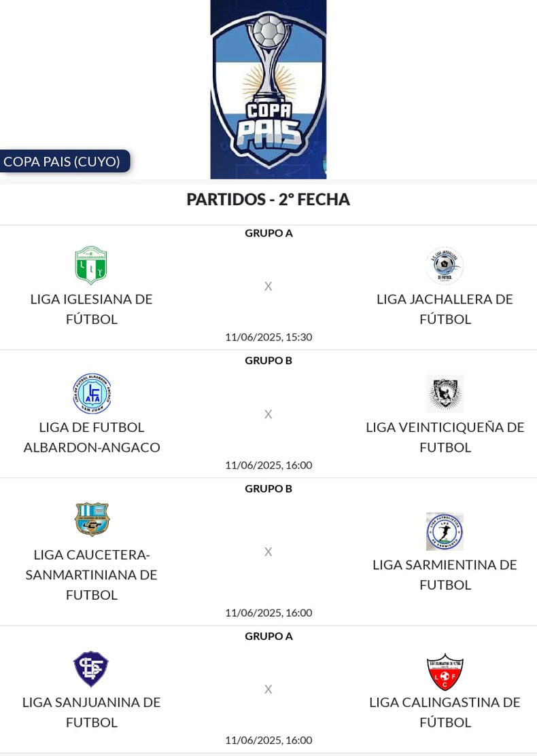Click the COPA PAIS (CUYO) label button

(x=65, y=161)
